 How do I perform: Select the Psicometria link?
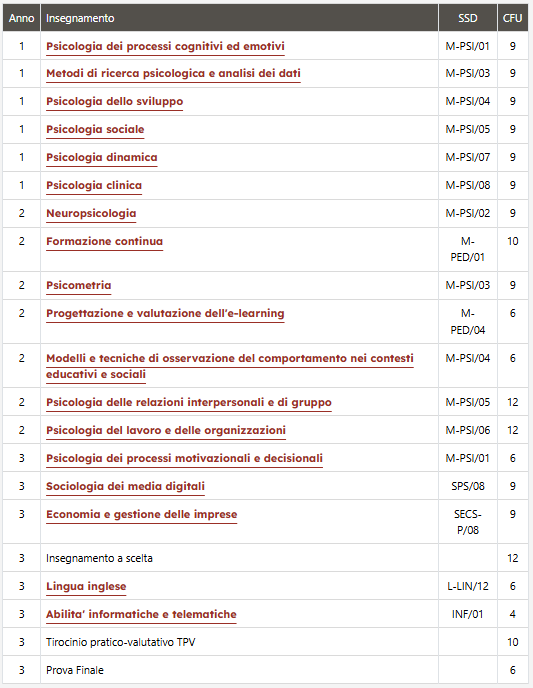point(79,285)
